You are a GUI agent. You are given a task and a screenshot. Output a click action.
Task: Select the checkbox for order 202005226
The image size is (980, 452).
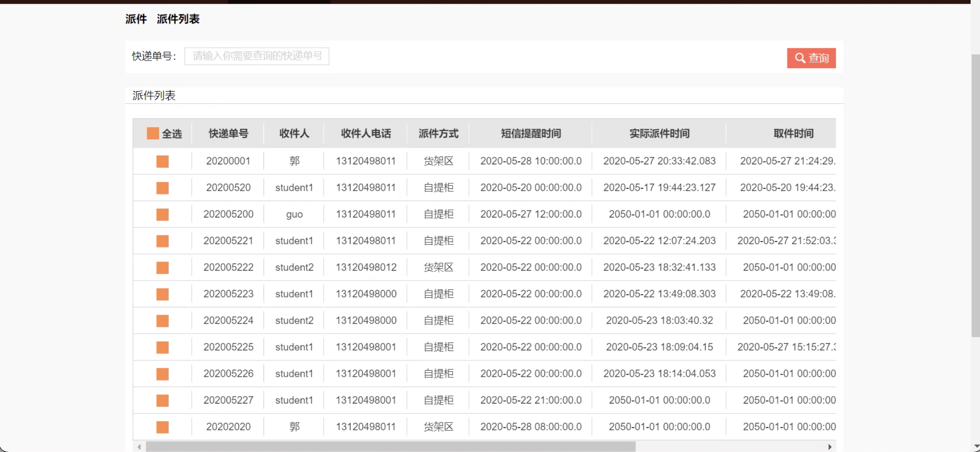coord(163,374)
